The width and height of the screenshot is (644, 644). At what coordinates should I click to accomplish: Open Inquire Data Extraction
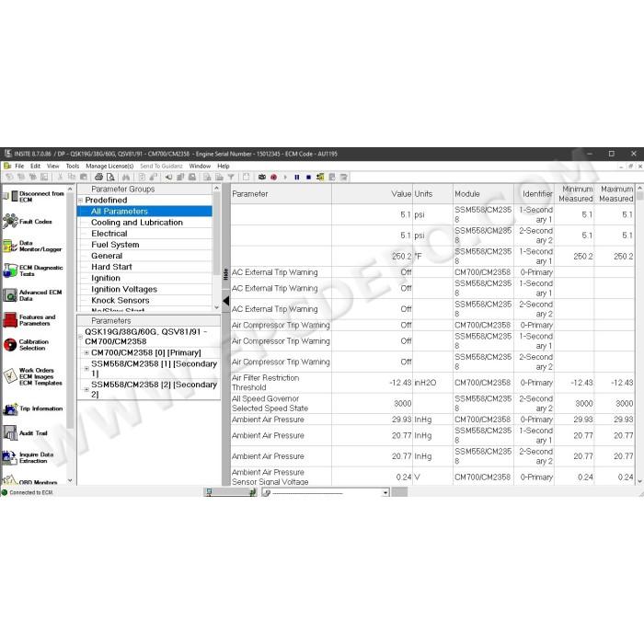pyautogui.click(x=28, y=457)
